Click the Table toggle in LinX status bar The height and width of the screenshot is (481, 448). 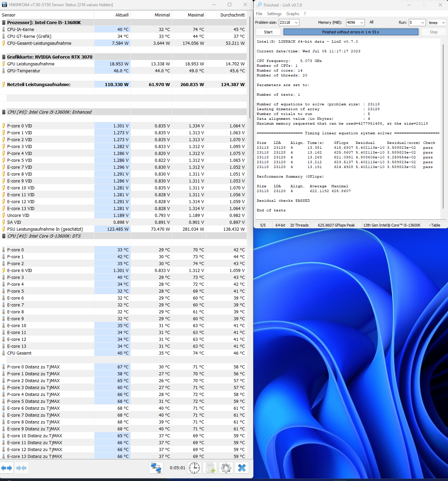435,225
